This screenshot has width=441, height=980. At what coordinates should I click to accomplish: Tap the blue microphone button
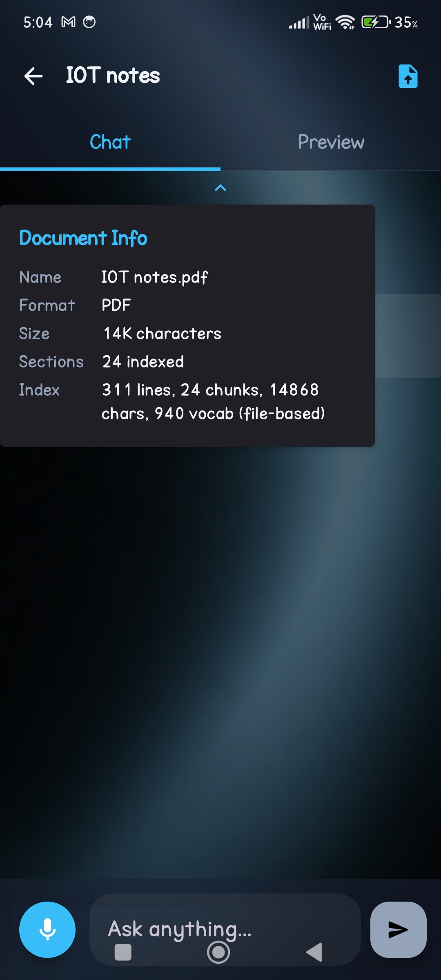click(47, 929)
